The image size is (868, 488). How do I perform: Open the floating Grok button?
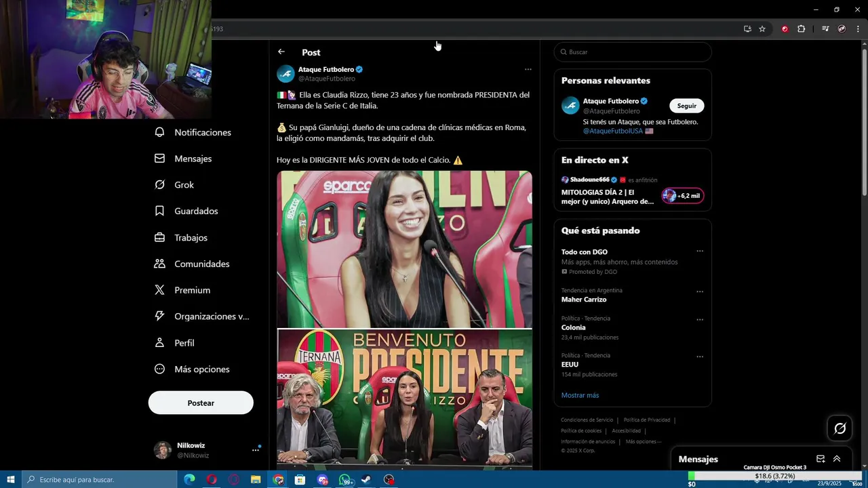tap(840, 428)
